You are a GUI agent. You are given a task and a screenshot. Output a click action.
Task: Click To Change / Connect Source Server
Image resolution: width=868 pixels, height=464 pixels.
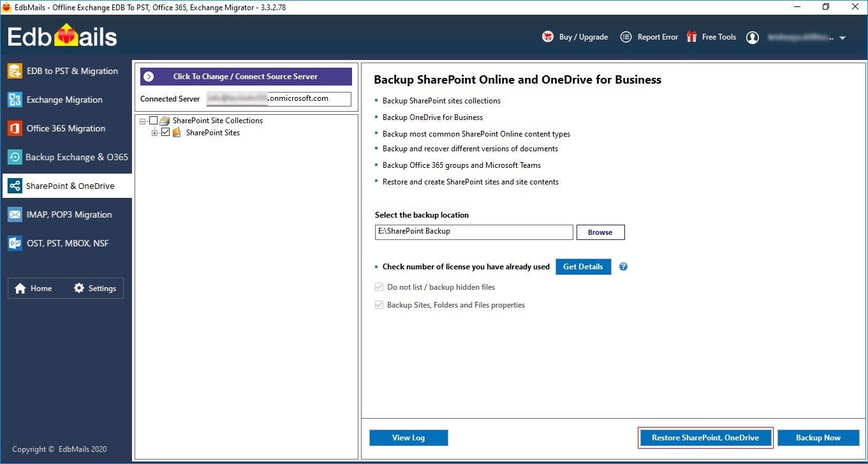(x=246, y=77)
